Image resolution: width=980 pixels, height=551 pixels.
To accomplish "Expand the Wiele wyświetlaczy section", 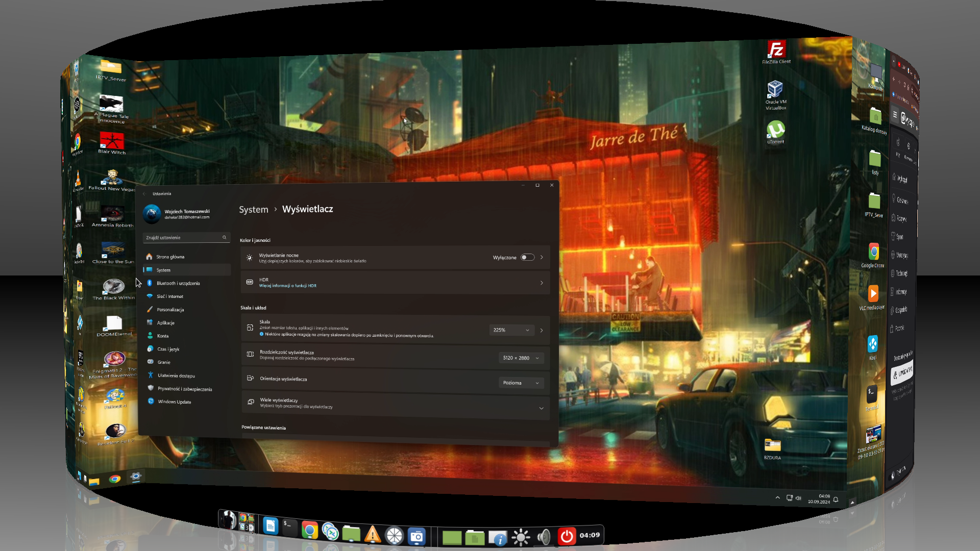I will click(x=541, y=408).
